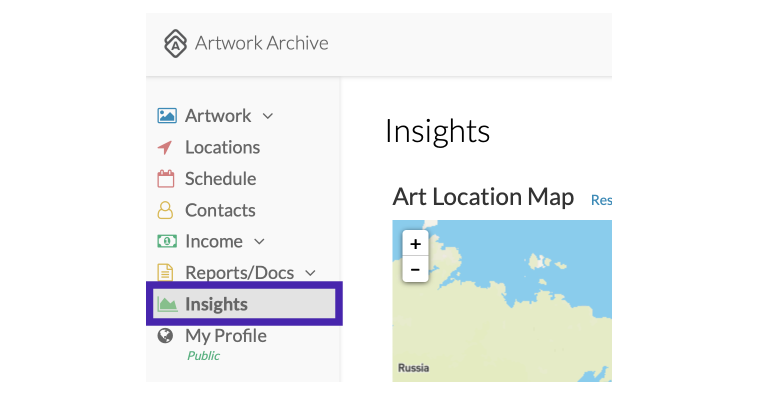Click the Artwork Archive logo icon
This screenshot has width=757, height=409.
tap(175, 43)
